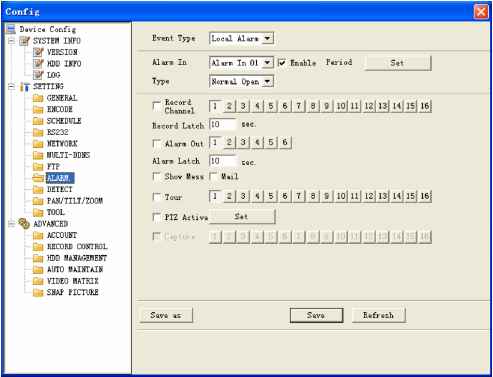This screenshot has height=377, width=493.
Task: Select the DETECT tree item label
Action: tap(60, 189)
